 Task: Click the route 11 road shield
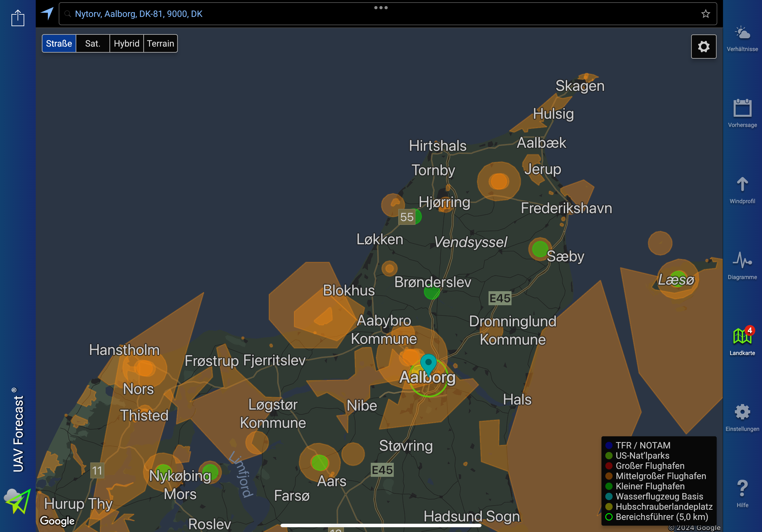point(97,470)
